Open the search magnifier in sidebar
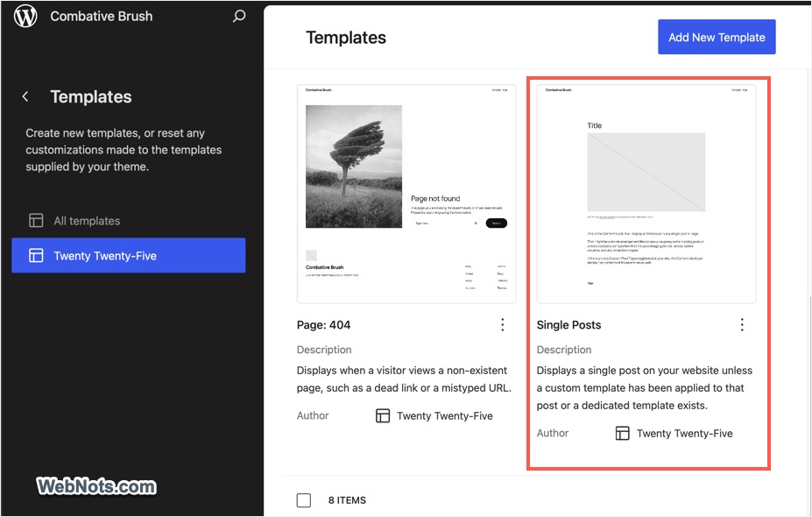The image size is (812, 517). click(239, 16)
